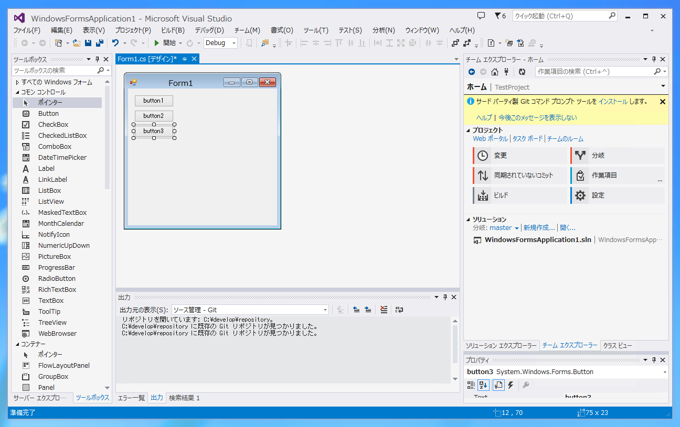The image size is (680, 427).
Task: Click the Undo arrow icon
Action: click(115, 43)
